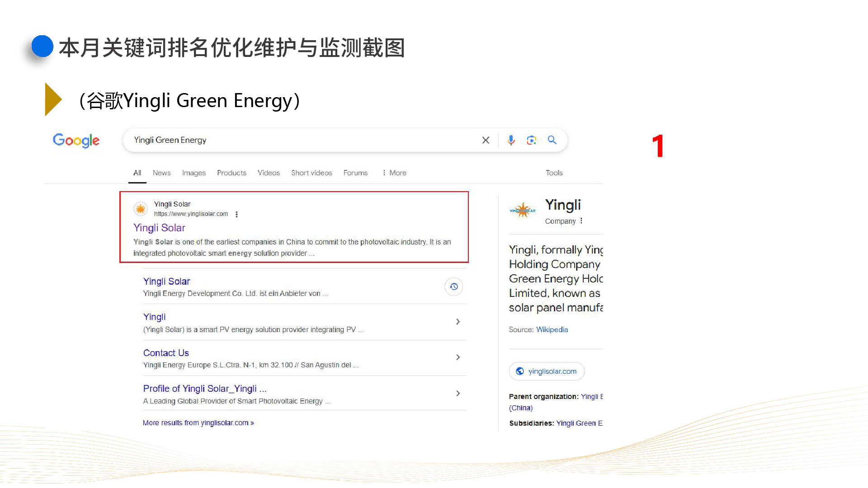Open the three-dot menu beside yinglisolar.com URL

[236, 214]
